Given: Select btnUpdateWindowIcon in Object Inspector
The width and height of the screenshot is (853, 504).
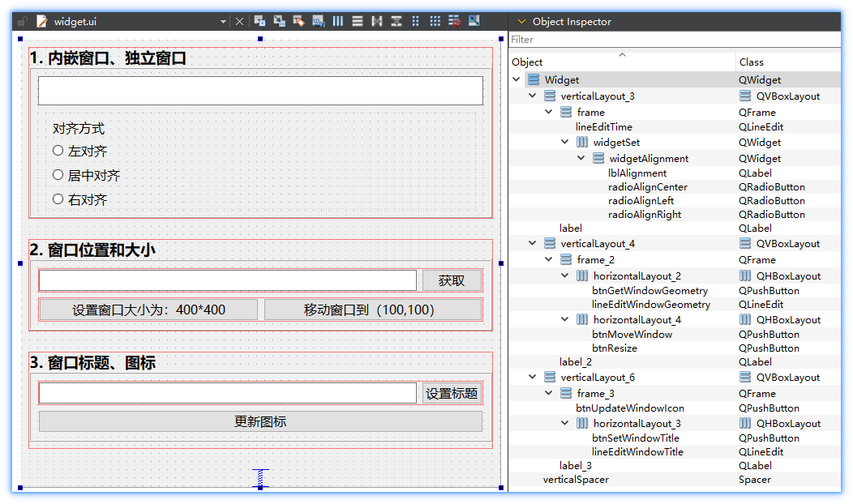Looking at the screenshot, I should click(x=629, y=408).
